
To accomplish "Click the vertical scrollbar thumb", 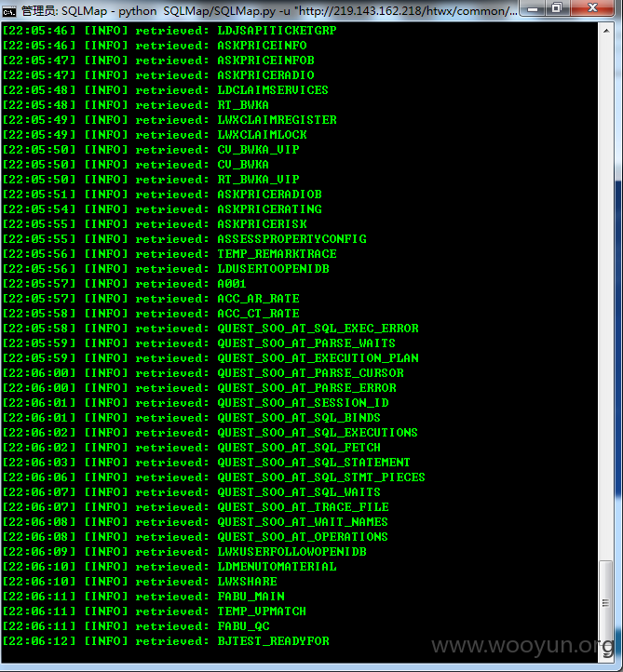I will pos(605,602).
